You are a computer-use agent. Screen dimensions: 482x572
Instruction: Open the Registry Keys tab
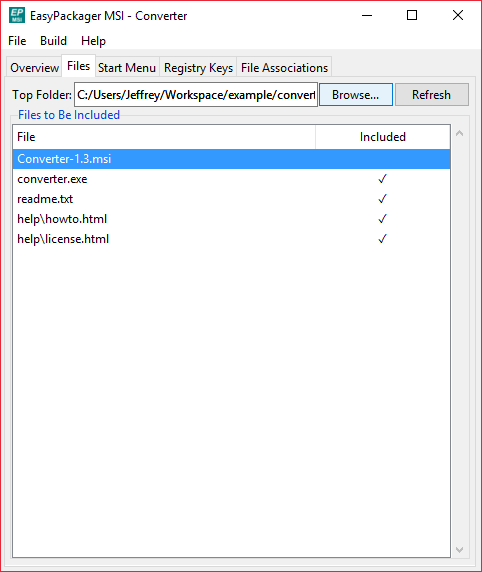pyautogui.click(x=198, y=67)
